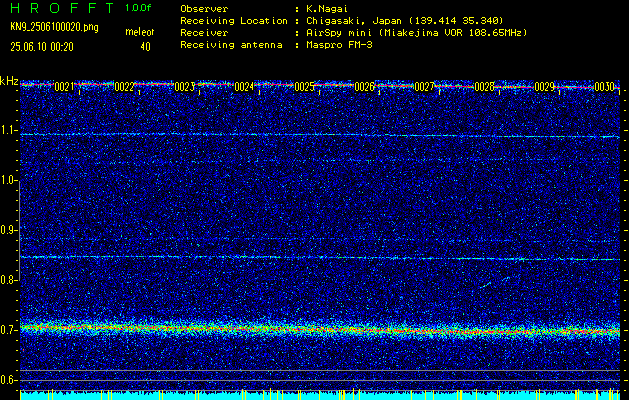Click the meteor count value 40
The width and height of the screenshot is (629, 400).
point(145,47)
